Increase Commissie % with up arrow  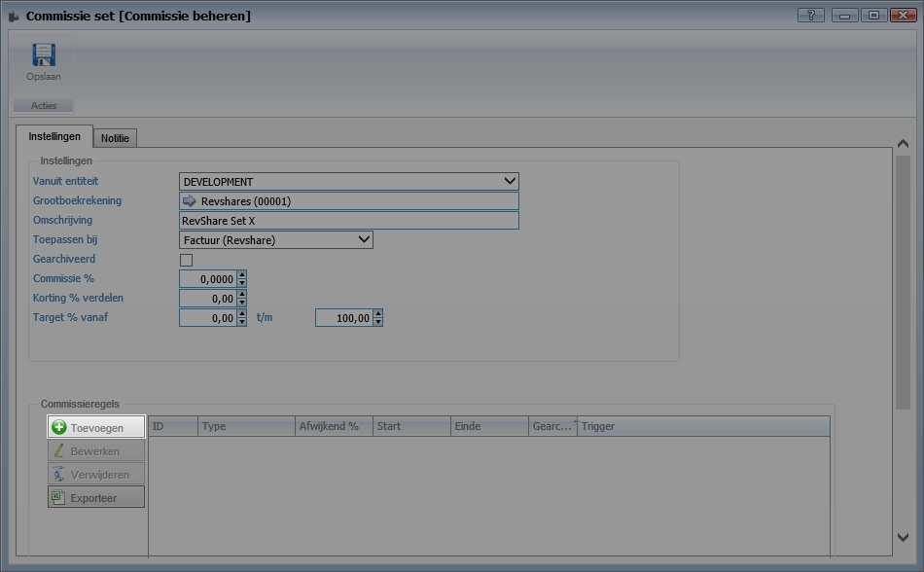click(x=241, y=275)
